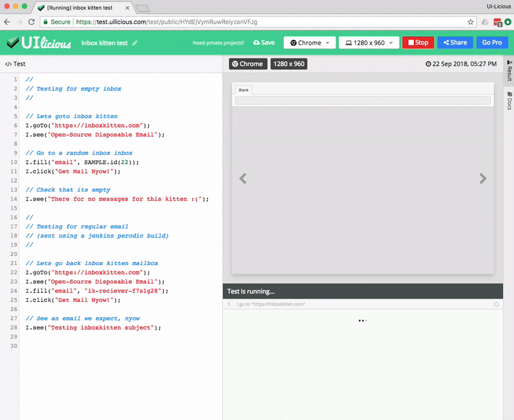
Task: Click the browser forward arrow
Action: pos(19,22)
